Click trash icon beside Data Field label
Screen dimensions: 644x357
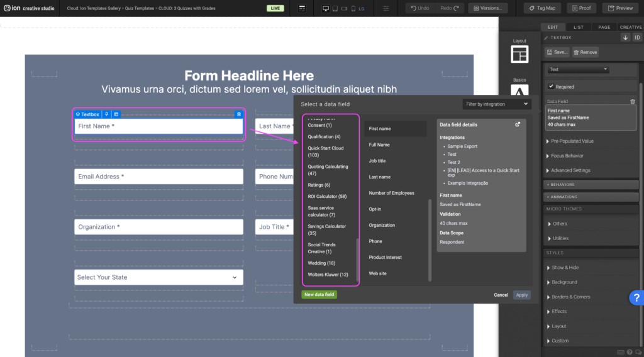point(633,101)
